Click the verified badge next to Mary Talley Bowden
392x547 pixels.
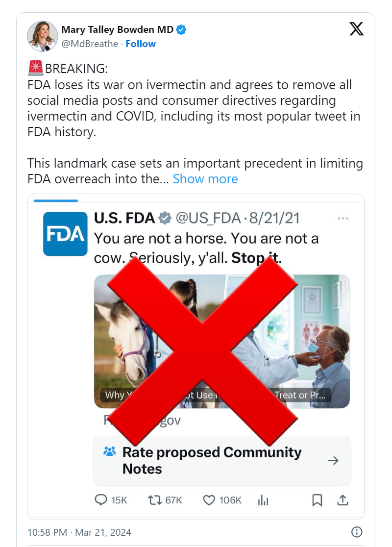click(x=181, y=29)
